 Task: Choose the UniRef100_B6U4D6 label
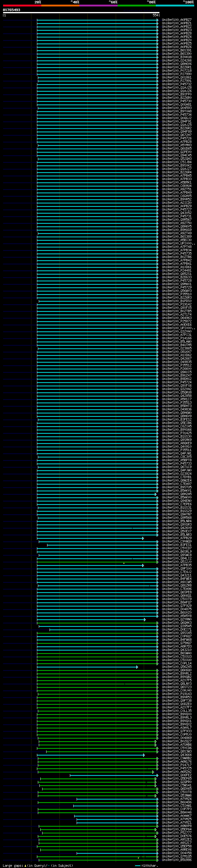click(x=177, y=802)
